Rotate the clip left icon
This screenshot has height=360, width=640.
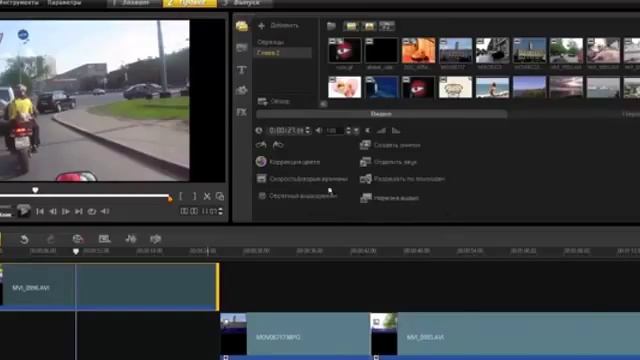point(261,145)
